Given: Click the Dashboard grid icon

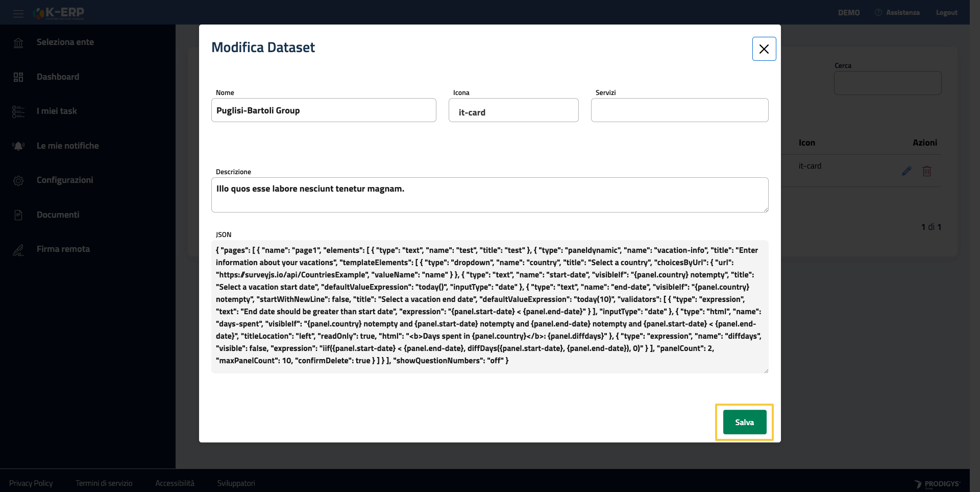Looking at the screenshot, I should tap(18, 77).
